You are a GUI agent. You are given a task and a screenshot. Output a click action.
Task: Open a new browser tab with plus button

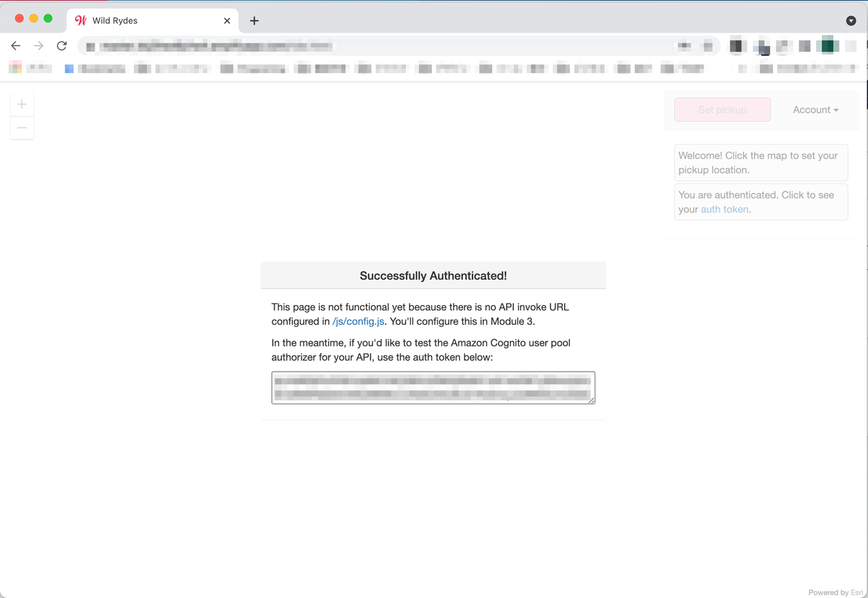[x=254, y=21]
